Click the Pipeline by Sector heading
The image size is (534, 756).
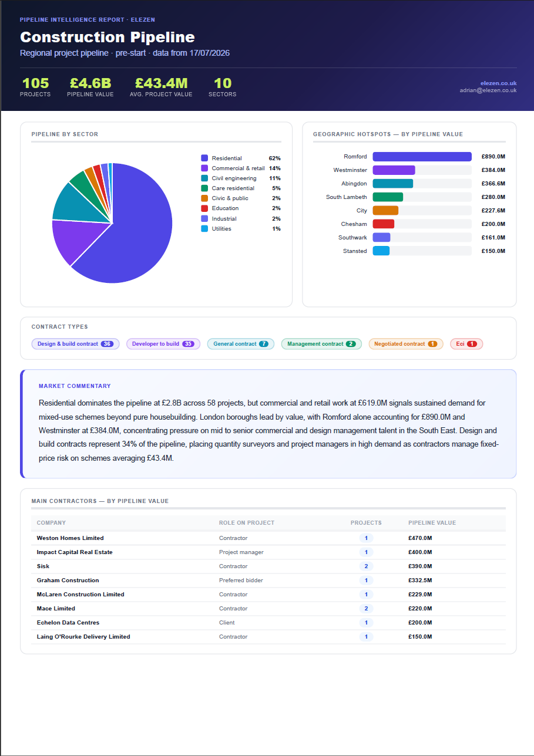[x=65, y=134]
